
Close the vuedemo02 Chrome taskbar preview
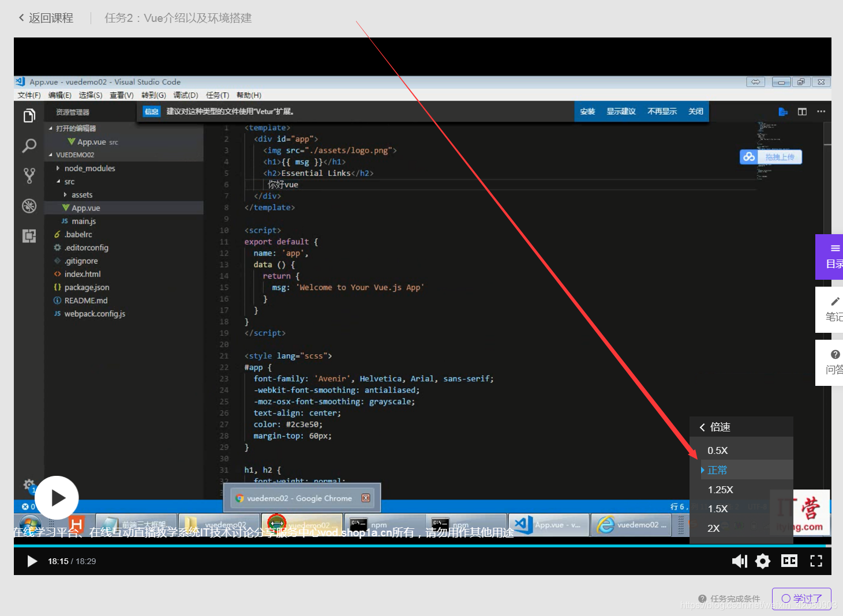click(x=366, y=498)
